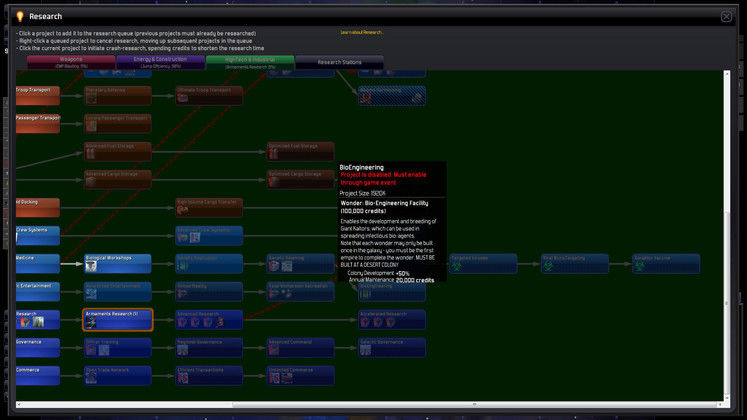This screenshot has width=747, height=420.
Task: Open the learn about Research link
Action: 361,32
